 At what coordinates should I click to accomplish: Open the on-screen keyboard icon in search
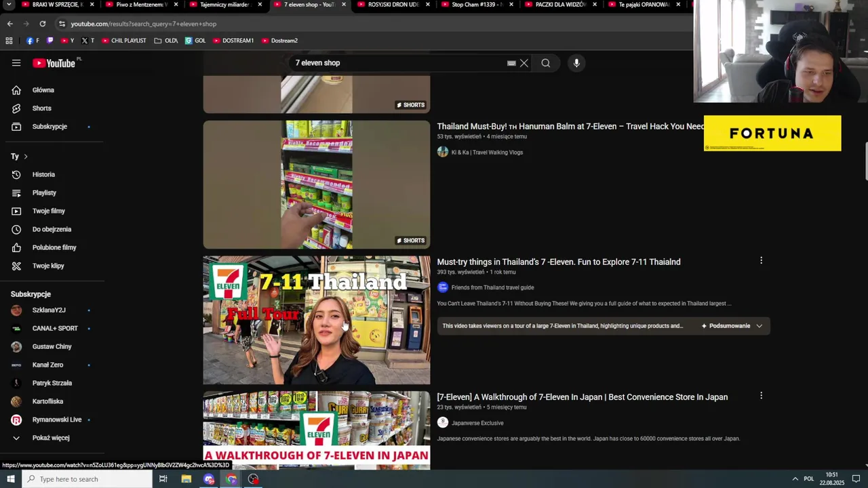point(511,63)
